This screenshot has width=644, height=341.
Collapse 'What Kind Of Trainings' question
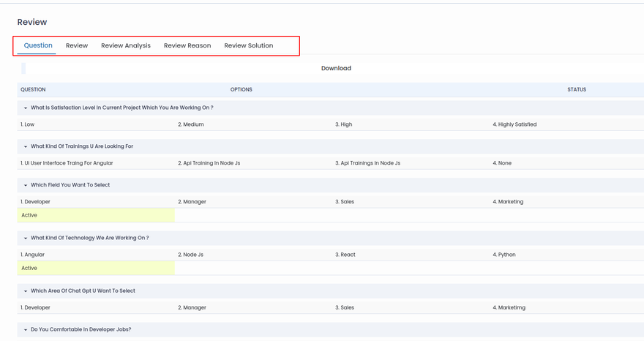(26, 146)
